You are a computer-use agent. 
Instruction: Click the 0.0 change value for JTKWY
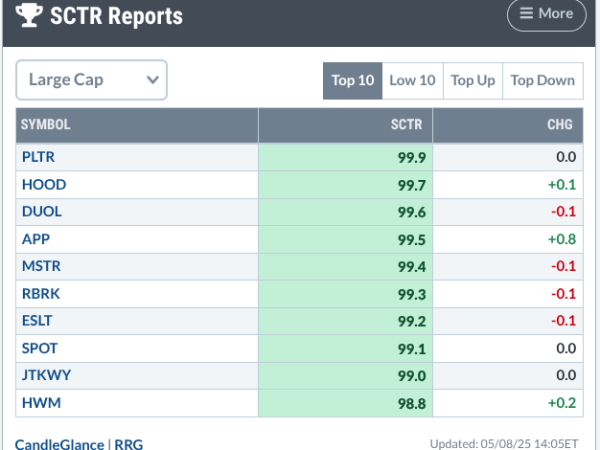click(x=566, y=375)
